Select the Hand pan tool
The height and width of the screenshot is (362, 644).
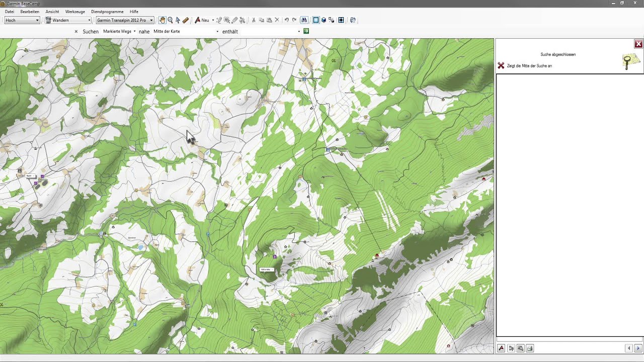click(x=162, y=20)
